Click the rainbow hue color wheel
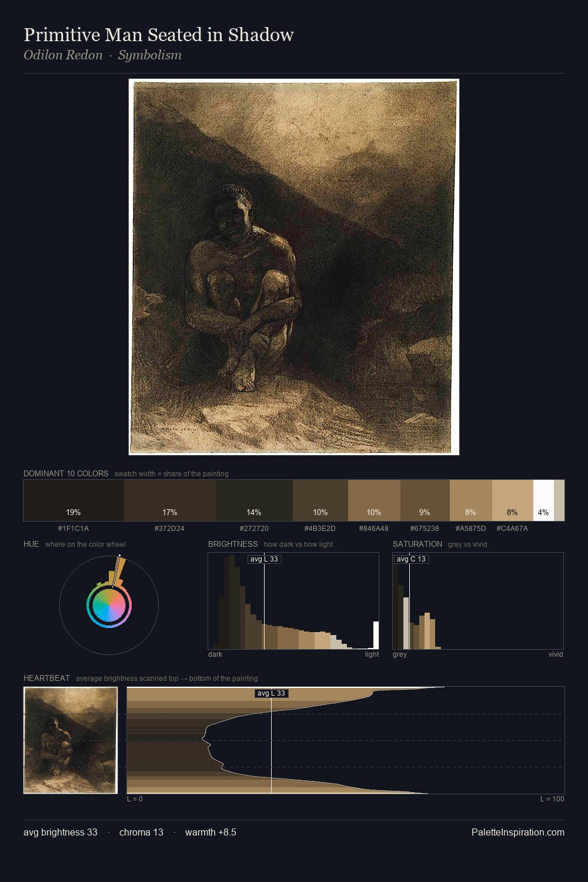The width and height of the screenshot is (588, 882). [x=109, y=605]
